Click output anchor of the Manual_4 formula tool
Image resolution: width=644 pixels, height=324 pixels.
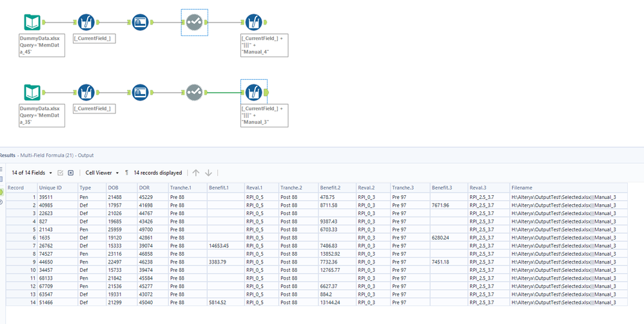[x=266, y=22]
